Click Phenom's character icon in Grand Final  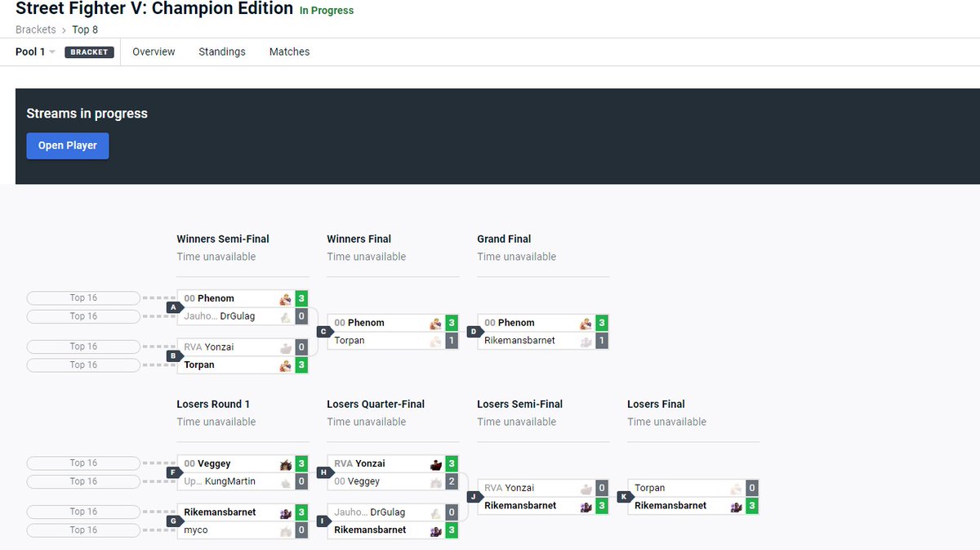pos(586,323)
